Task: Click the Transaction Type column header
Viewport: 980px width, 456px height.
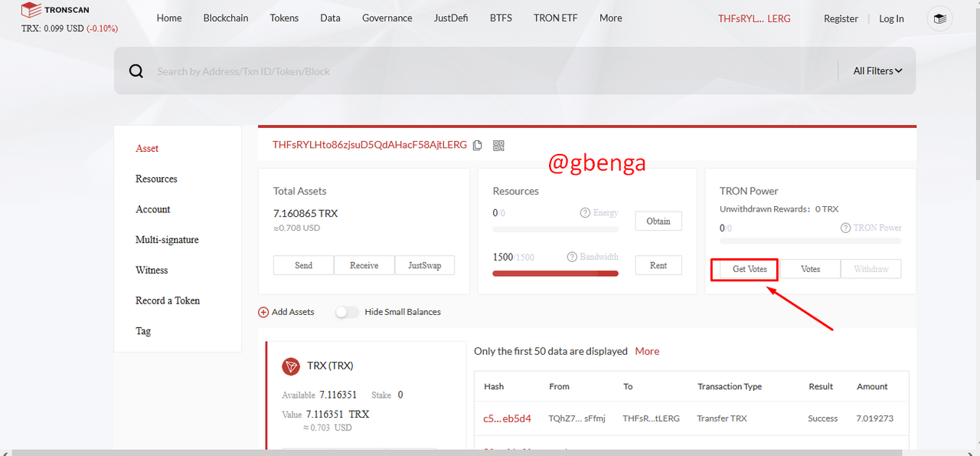Action: click(x=730, y=386)
